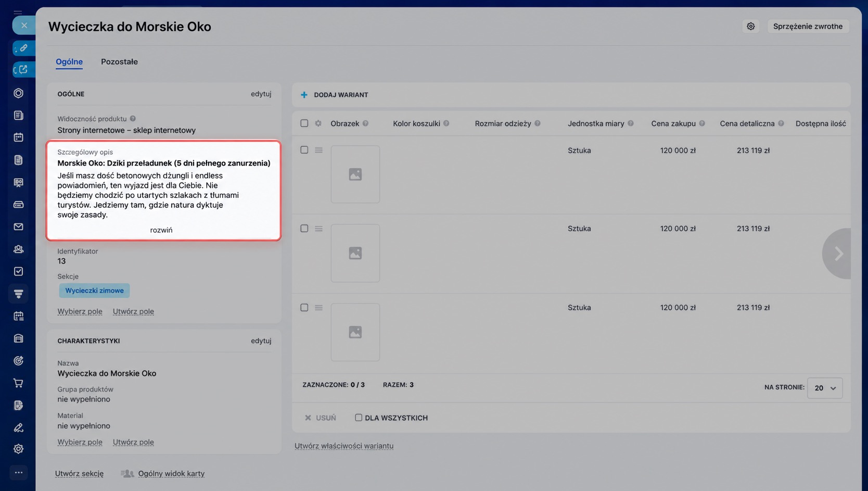Close the product card side panel

(x=24, y=25)
